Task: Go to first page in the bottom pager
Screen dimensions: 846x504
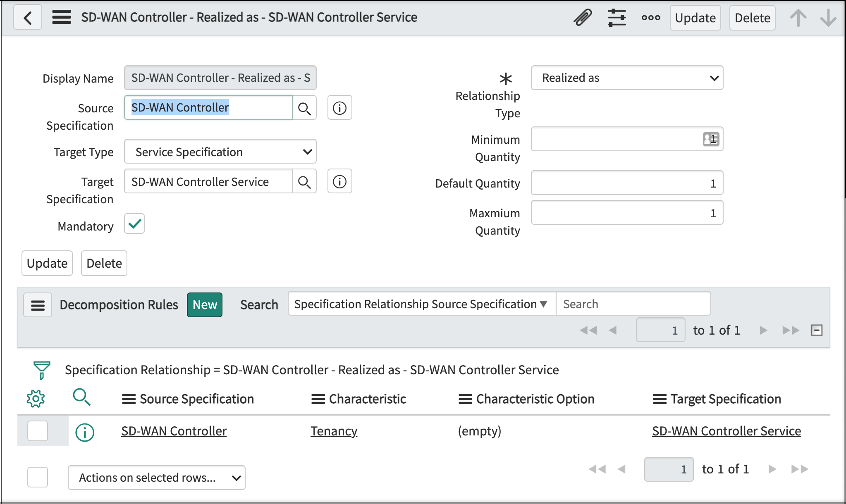Action: point(597,469)
